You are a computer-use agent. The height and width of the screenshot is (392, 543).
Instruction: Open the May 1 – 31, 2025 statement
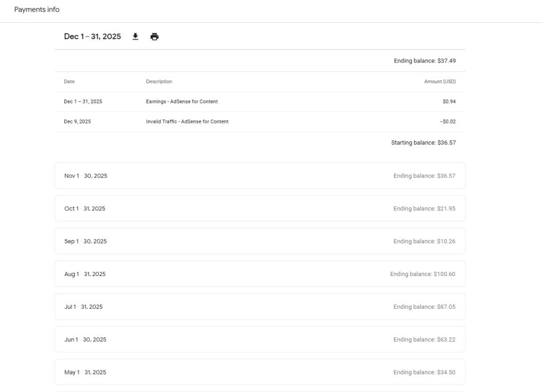pyautogui.click(x=260, y=372)
